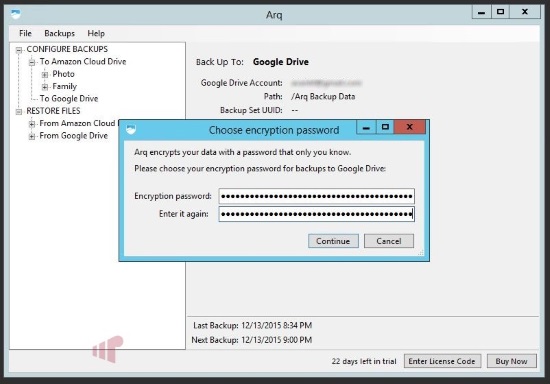Minimize the Choose encryption password dialog
The image size is (550, 384).
pos(366,127)
